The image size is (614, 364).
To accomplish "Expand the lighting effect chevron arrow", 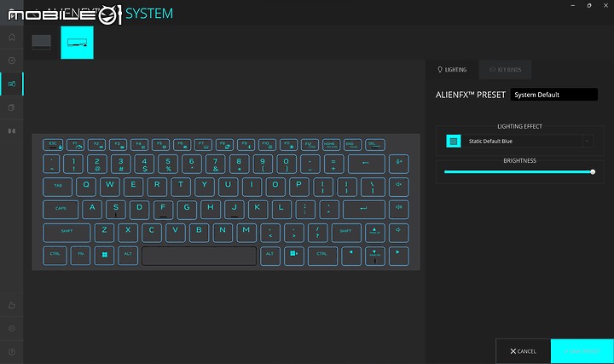I will pyautogui.click(x=588, y=141).
